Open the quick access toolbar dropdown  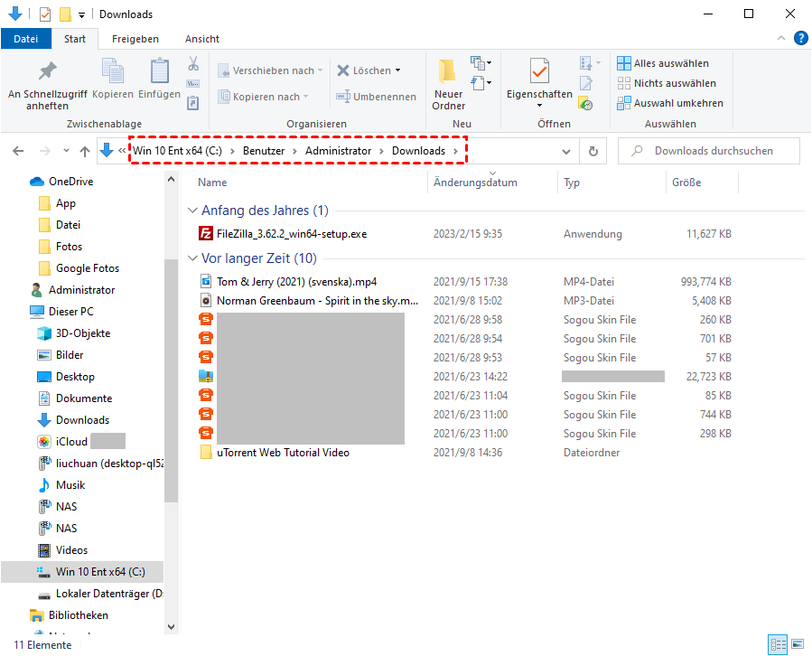[82, 15]
